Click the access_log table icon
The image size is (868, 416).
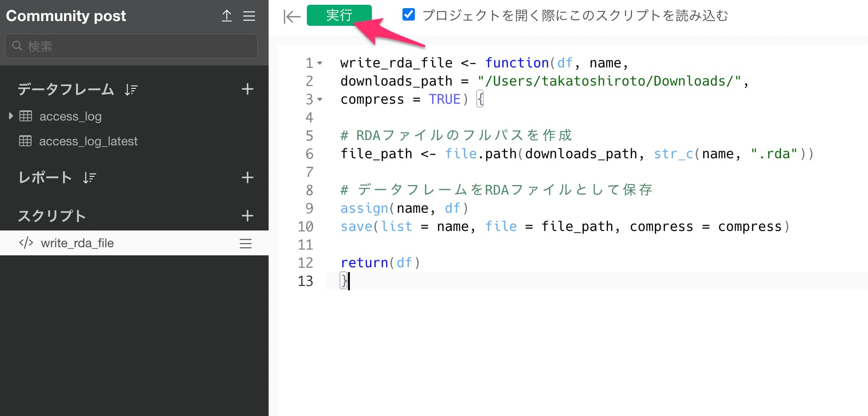click(x=25, y=116)
